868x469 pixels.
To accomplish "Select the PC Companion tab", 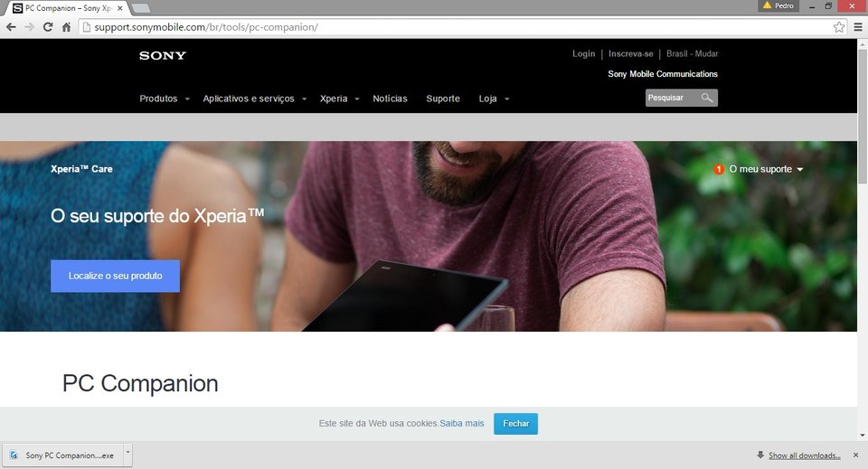I will pyautogui.click(x=68, y=8).
